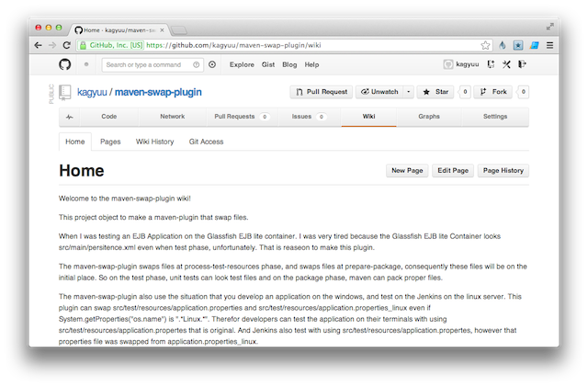Click the GitHub octocat logo
The height and width of the screenshot is (387, 588).
64,64
